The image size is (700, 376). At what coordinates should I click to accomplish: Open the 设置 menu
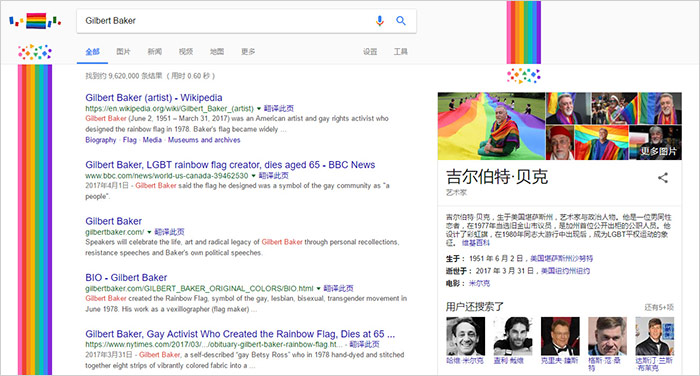tap(370, 52)
